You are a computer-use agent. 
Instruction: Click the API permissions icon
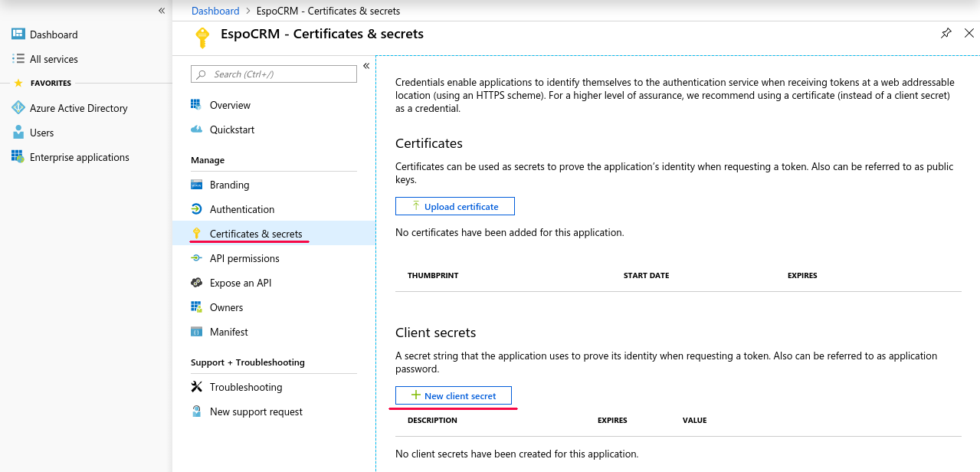coord(196,258)
